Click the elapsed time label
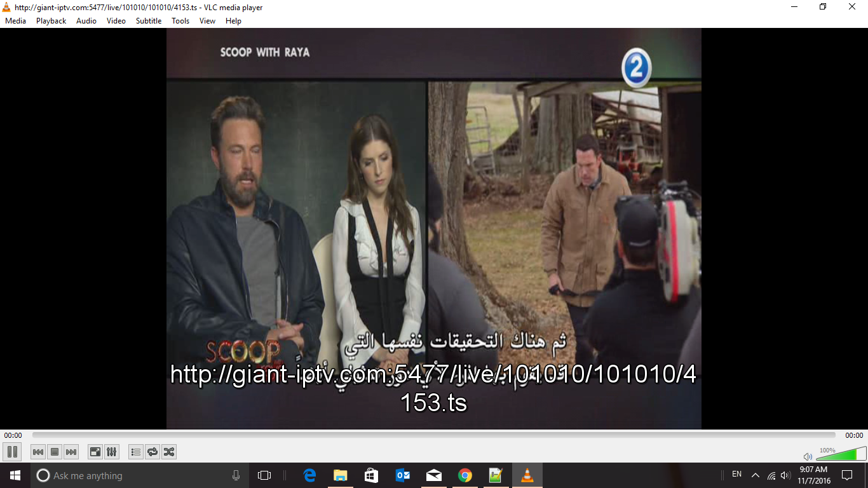Viewport: 868px width, 488px height. [13, 435]
